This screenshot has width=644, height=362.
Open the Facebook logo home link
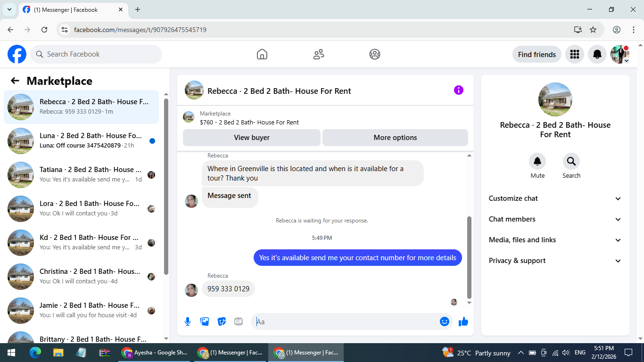(17, 54)
